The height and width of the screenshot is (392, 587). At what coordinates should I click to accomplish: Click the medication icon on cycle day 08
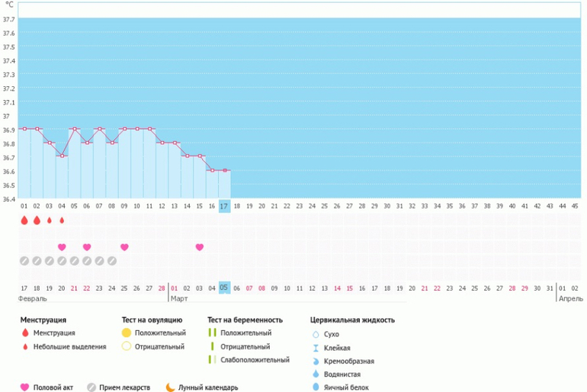112,261
